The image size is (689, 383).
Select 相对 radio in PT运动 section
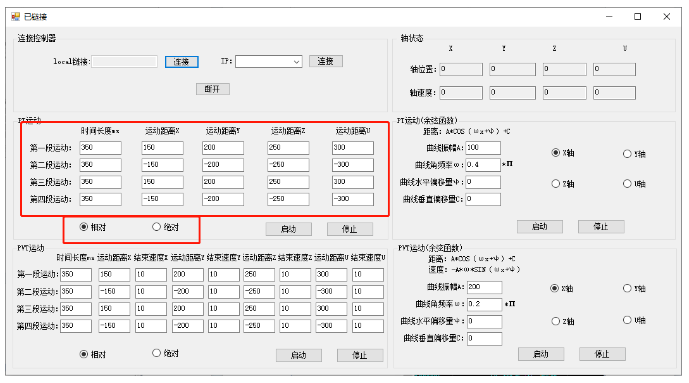[93, 227]
